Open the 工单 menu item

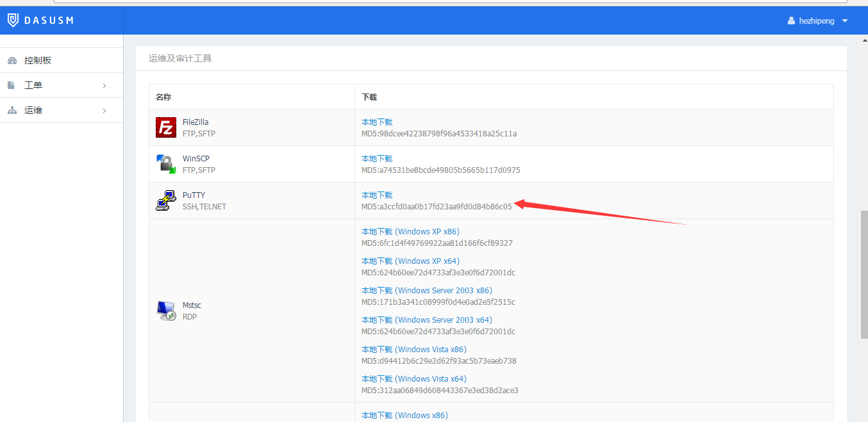click(62, 85)
